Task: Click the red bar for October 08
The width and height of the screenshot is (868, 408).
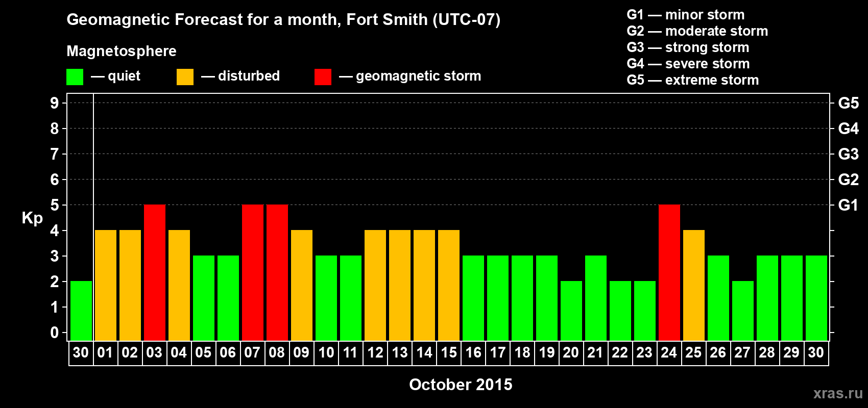Action: [x=277, y=273]
